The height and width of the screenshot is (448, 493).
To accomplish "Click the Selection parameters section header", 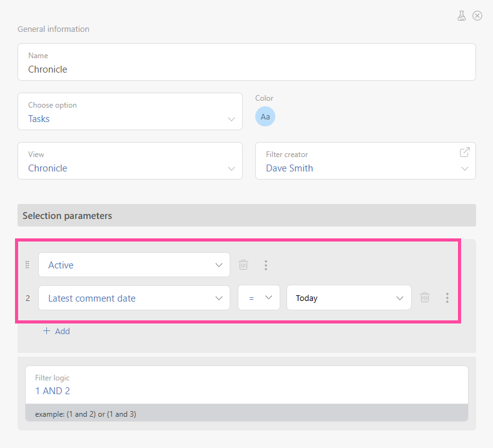I will (x=246, y=215).
